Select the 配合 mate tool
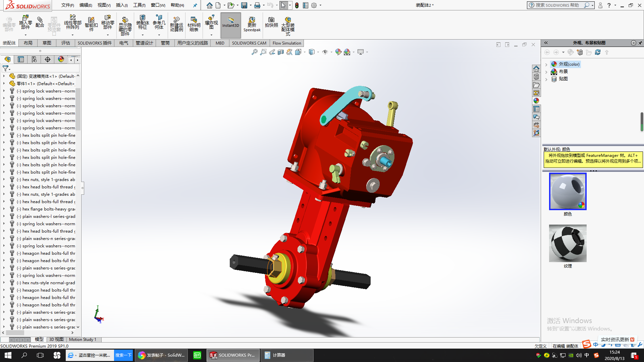Screen dimensions: 644x362 (x=40, y=22)
